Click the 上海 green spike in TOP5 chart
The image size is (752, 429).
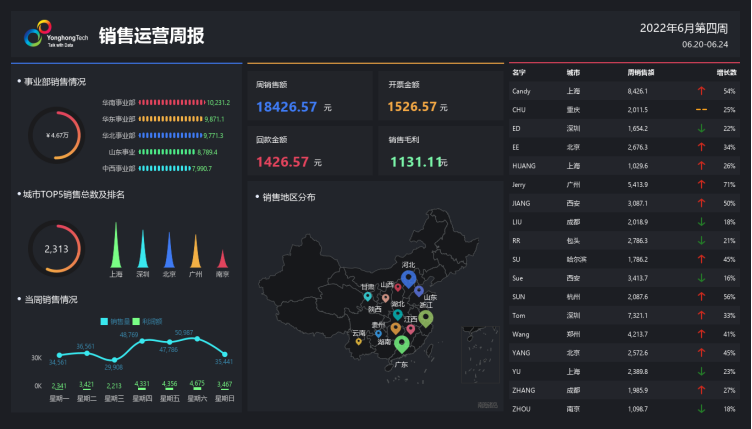click(x=116, y=246)
